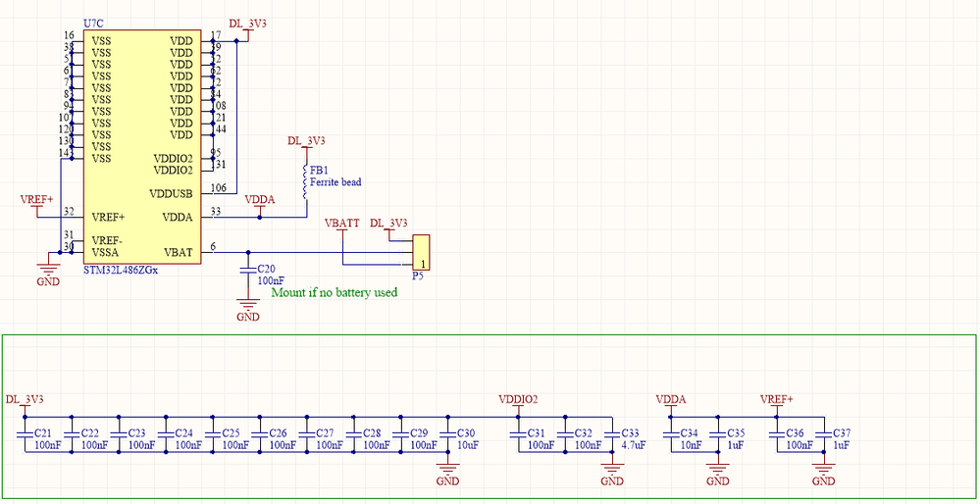Click pin 1 of connector P5
Image resolution: width=980 pixels, height=504 pixels.
click(424, 264)
